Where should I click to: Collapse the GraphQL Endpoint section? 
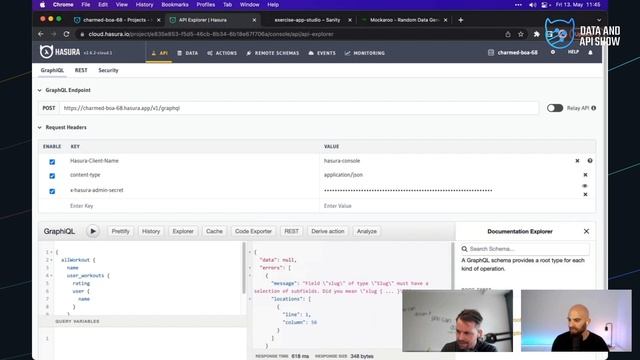[x=40, y=90]
